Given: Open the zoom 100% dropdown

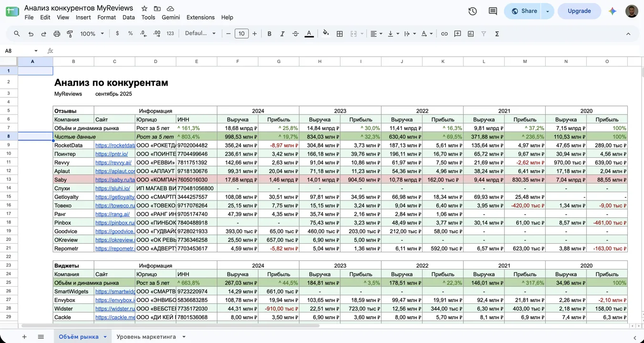Looking at the screenshot, I should point(92,34).
